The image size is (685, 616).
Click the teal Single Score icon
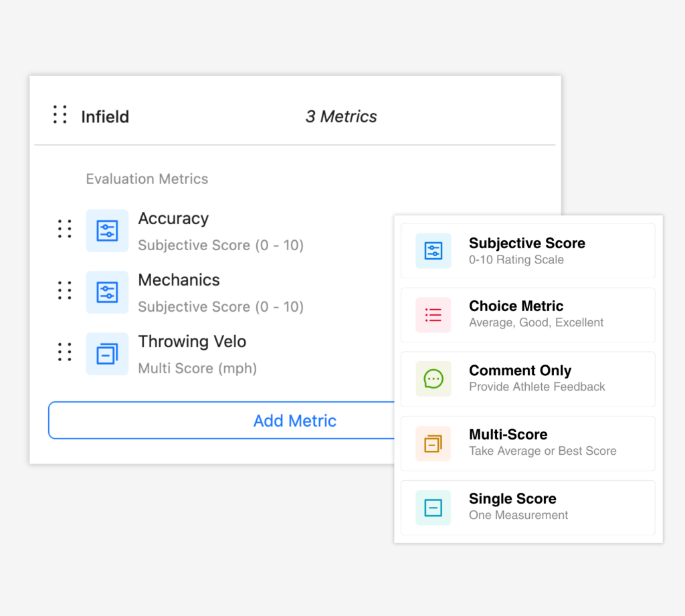tap(433, 508)
